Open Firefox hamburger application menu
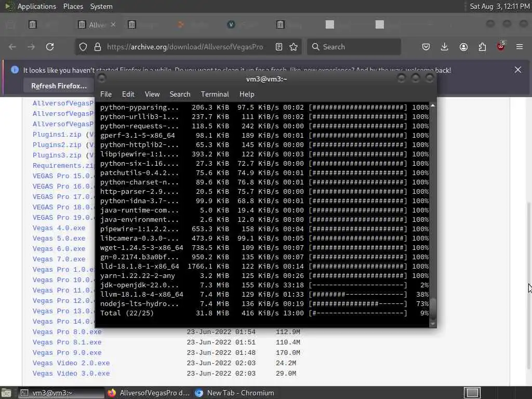532x399 pixels. pyautogui.click(x=520, y=47)
